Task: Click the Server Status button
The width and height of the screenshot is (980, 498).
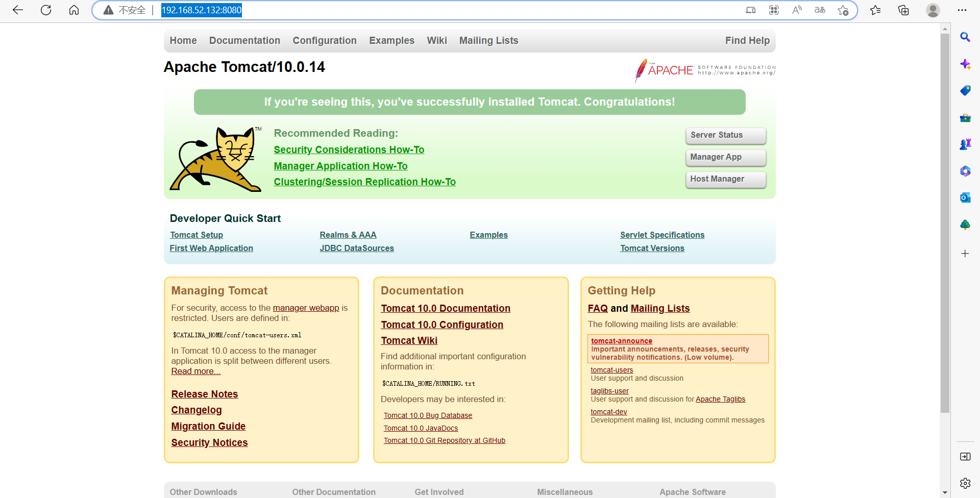Action: click(725, 135)
